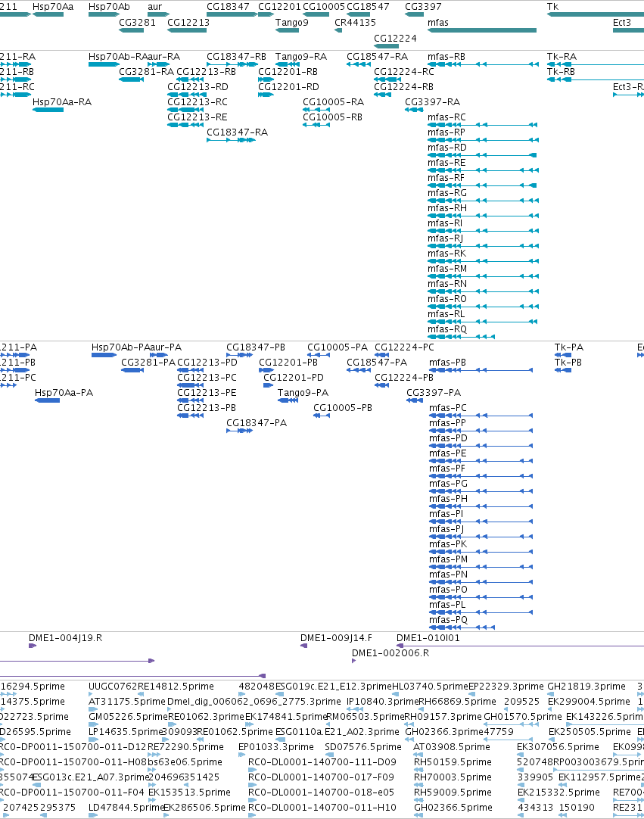Open the GH21819.3prime EST label
644x819 pixels.
click(586, 687)
